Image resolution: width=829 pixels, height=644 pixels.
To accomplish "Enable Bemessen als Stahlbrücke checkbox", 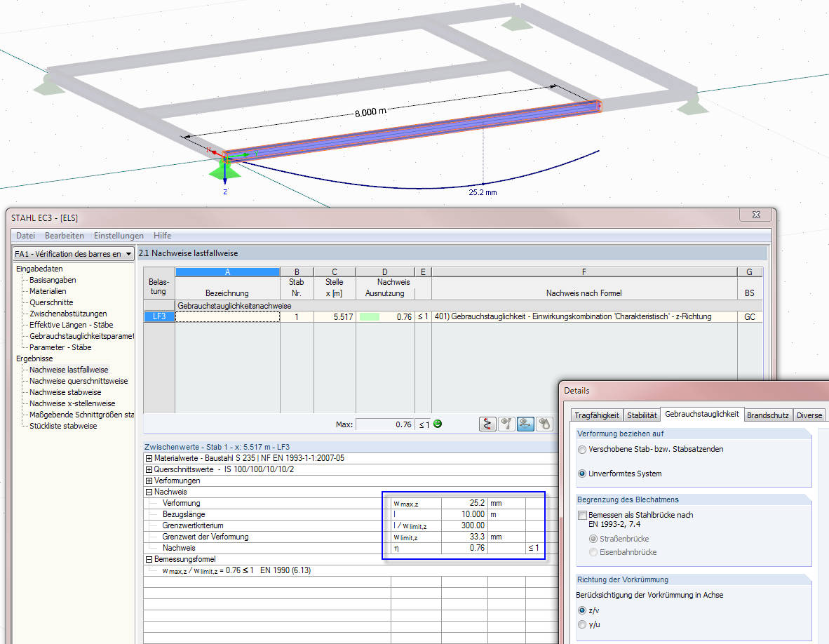I will 582,515.
